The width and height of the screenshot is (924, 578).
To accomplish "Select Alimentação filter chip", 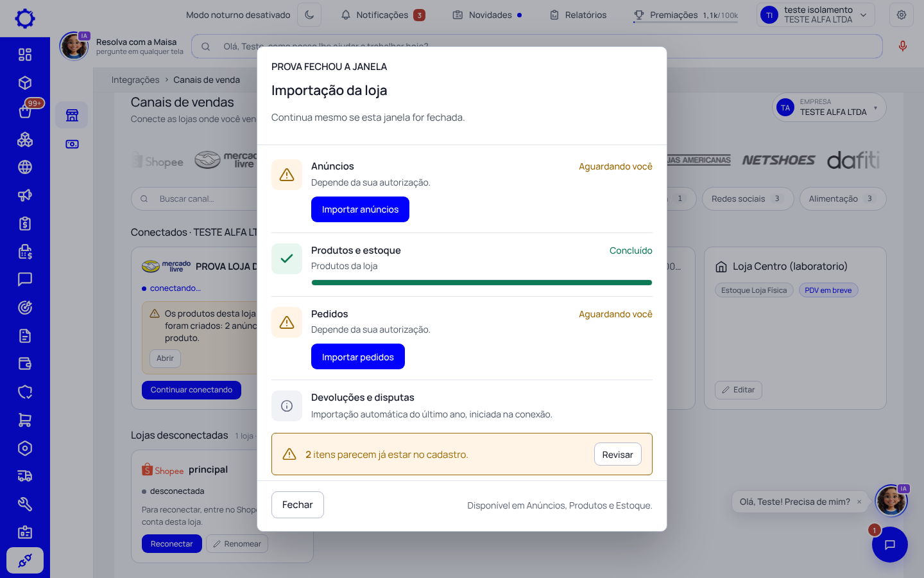I will 843,198.
